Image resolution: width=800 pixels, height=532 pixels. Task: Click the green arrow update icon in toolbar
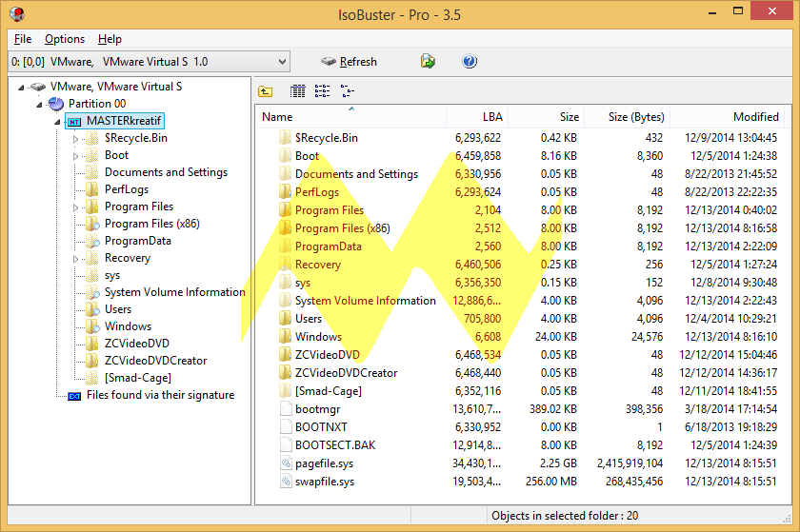[x=428, y=62]
